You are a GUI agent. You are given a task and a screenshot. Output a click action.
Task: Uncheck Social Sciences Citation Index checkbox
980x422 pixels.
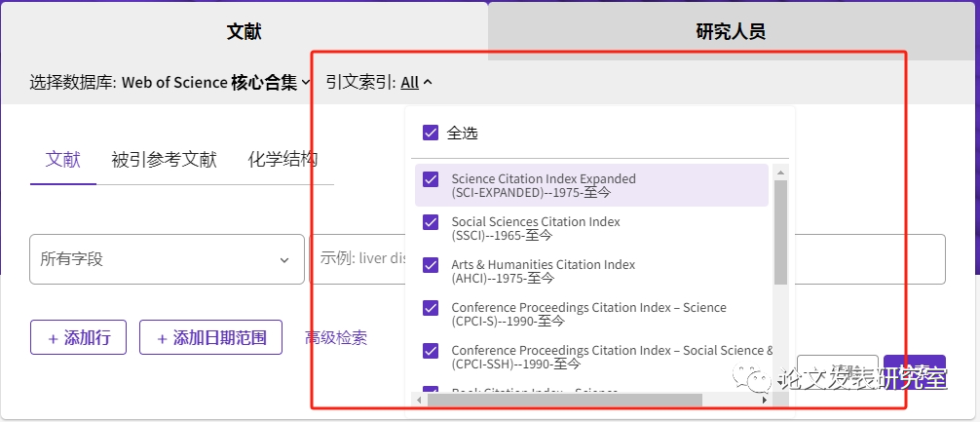tap(431, 222)
